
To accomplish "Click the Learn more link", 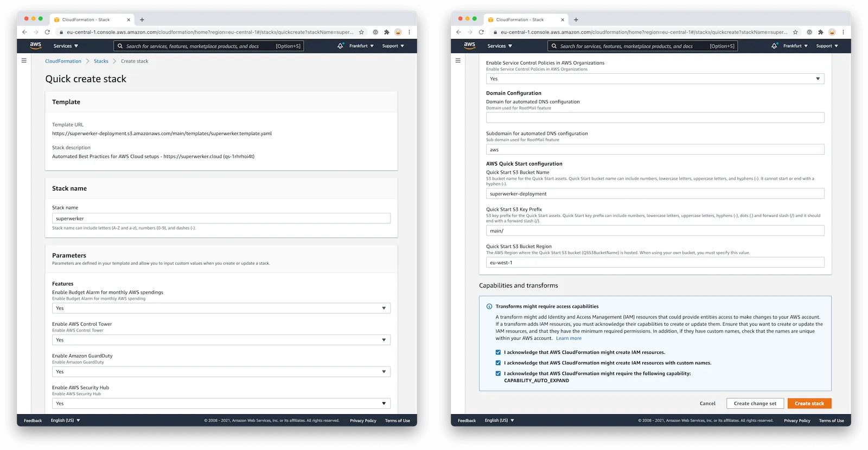I will (x=569, y=338).
